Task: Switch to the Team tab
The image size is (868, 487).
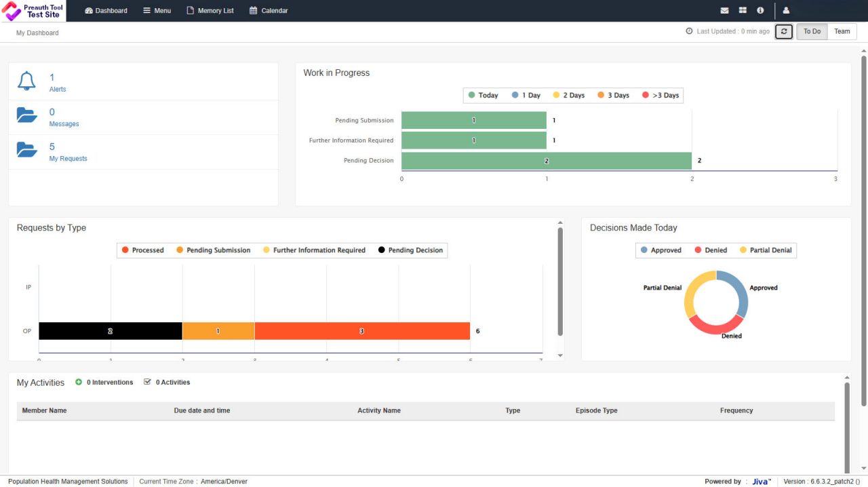Action: coord(842,31)
